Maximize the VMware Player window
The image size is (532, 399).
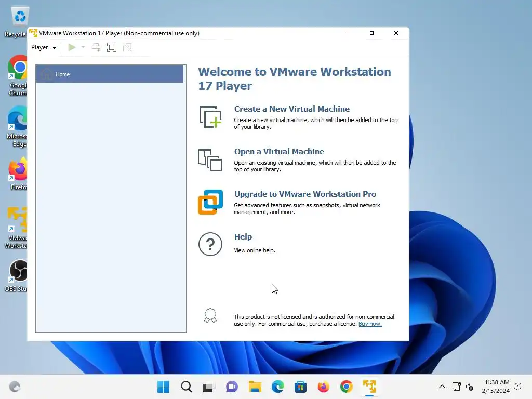(x=371, y=33)
